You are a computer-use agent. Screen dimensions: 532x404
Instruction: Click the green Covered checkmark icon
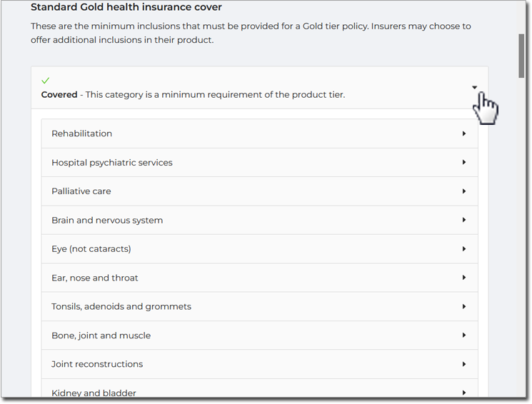click(46, 81)
